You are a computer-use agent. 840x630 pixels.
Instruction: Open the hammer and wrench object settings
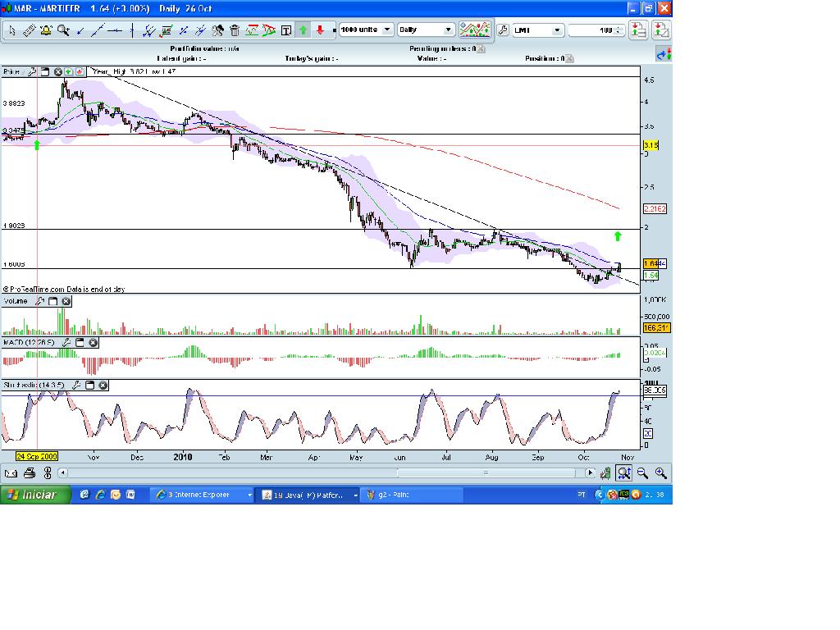click(217, 30)
